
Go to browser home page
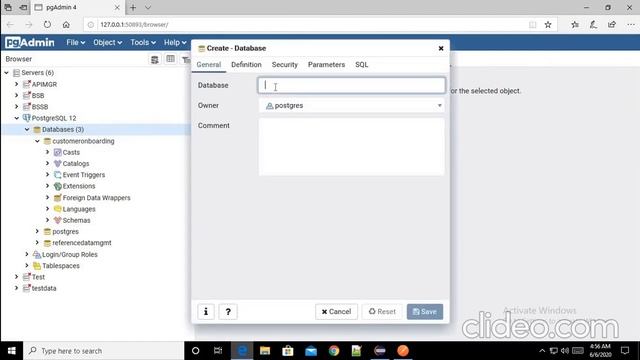coord(66,24)
